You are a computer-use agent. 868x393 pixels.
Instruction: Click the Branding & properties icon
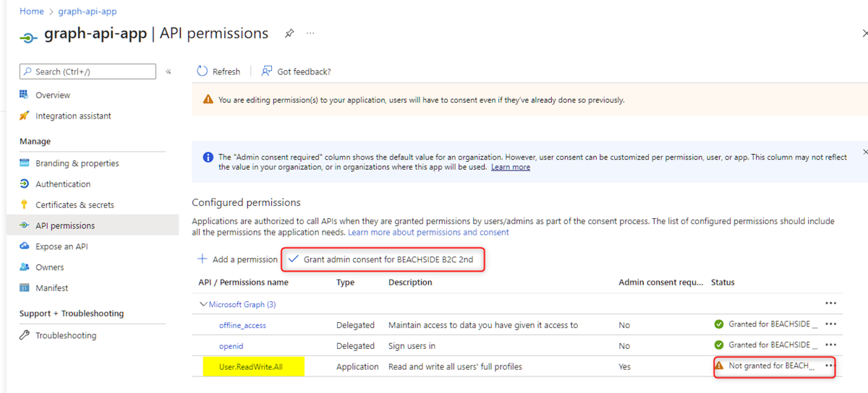(x=24, y=163)
